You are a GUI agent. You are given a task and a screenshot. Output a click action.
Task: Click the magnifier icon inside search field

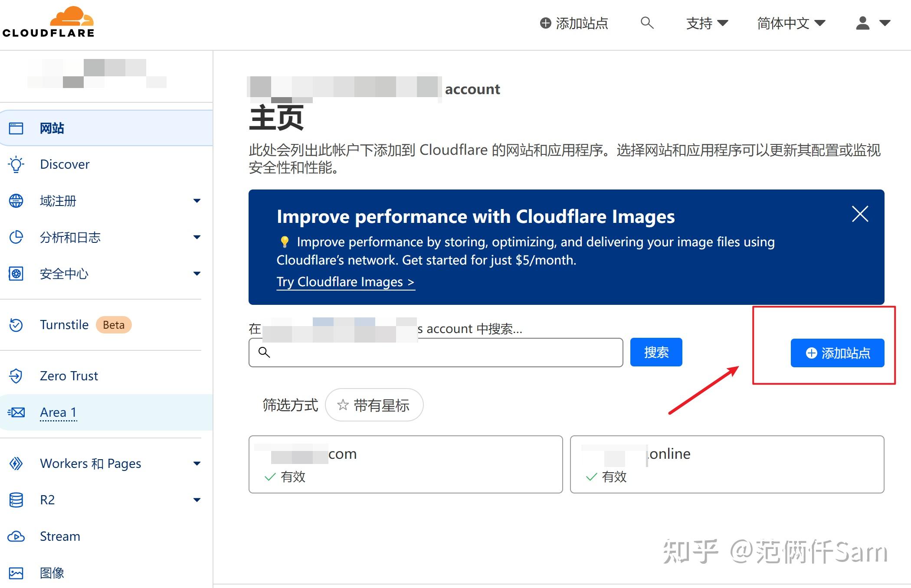tap(264, 352)
